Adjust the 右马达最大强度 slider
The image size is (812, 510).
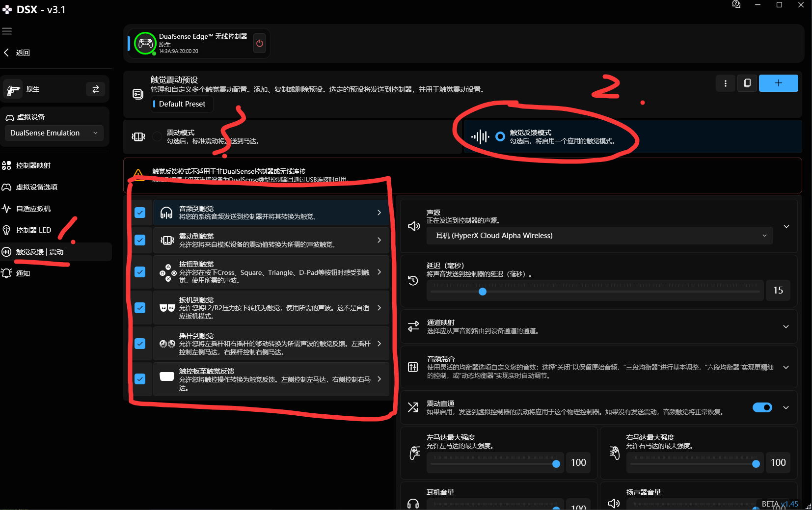(x=695, y=464)
